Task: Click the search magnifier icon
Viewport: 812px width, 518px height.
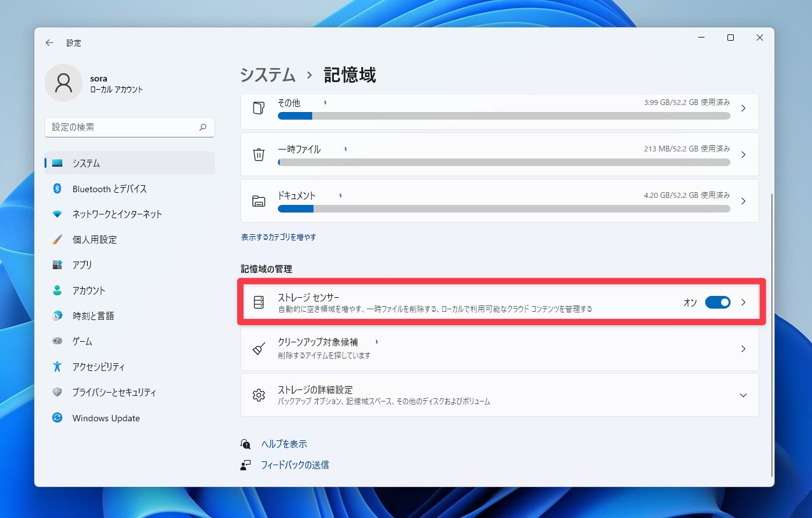Action: coord(203,127)
